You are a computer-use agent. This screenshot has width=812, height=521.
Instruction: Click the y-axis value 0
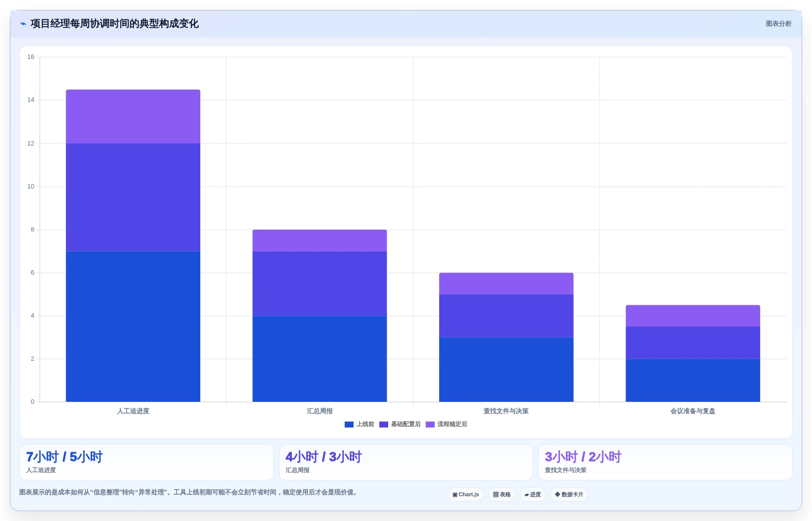coord(33,402)
